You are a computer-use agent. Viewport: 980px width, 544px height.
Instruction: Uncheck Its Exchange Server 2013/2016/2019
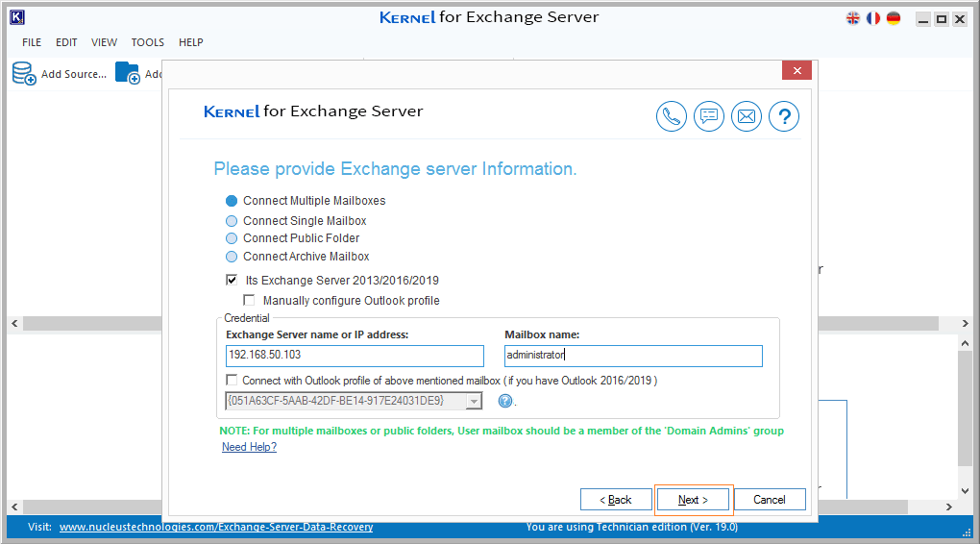pos(232,280)
